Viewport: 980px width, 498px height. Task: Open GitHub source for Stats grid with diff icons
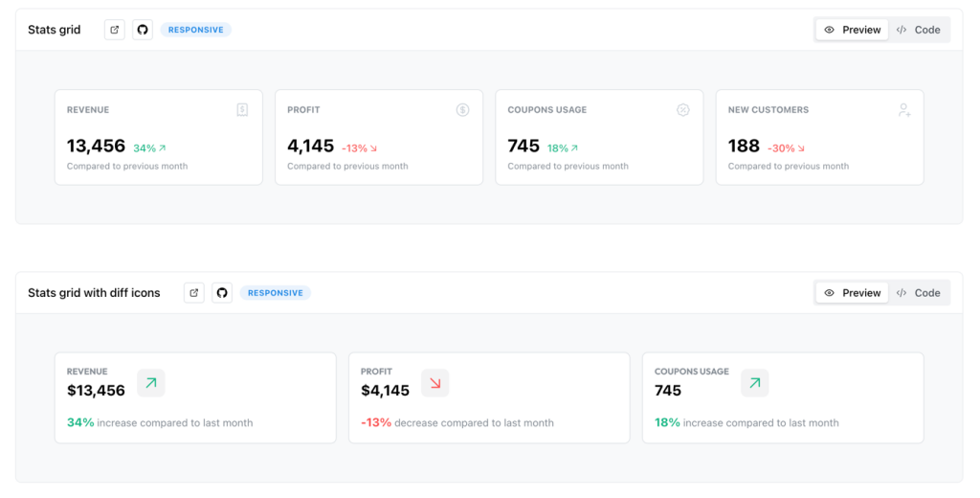pos(222,293)
